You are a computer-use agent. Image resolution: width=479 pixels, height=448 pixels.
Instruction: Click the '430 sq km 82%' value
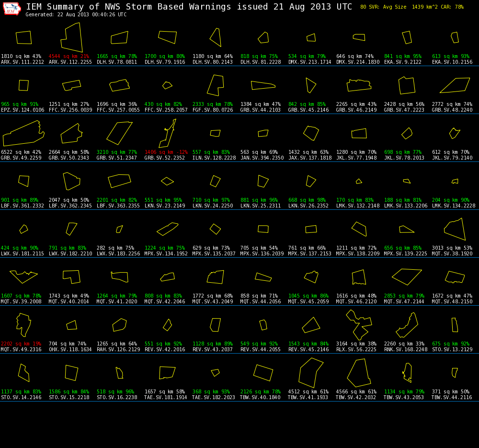coord(163,104)
